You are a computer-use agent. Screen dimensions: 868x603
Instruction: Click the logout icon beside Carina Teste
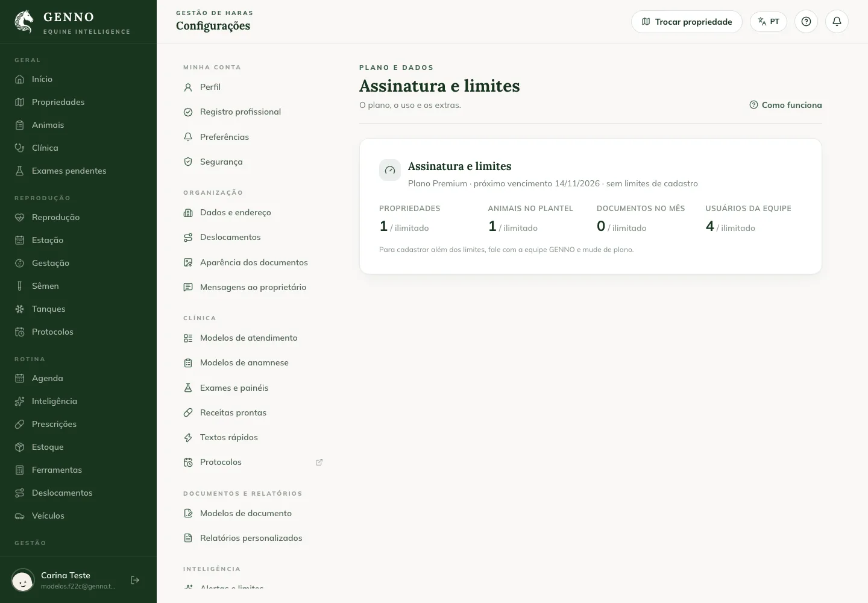coord(135,580)
